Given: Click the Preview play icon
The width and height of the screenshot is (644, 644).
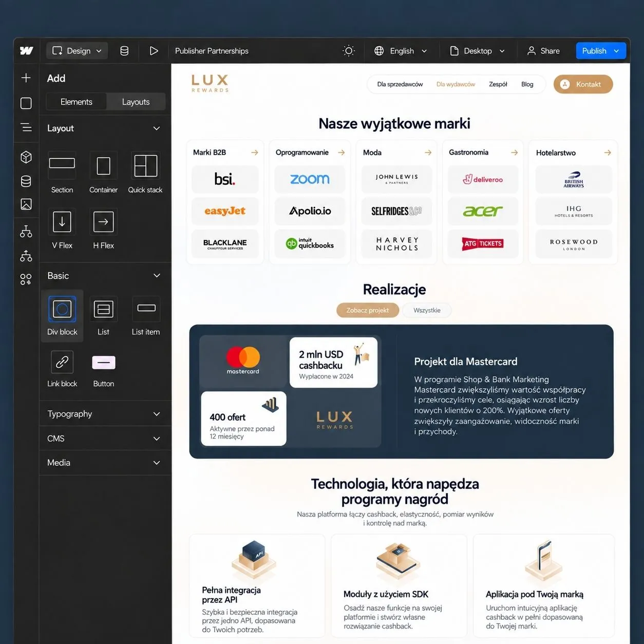Looking at the screenshot, I should [154, 50].
